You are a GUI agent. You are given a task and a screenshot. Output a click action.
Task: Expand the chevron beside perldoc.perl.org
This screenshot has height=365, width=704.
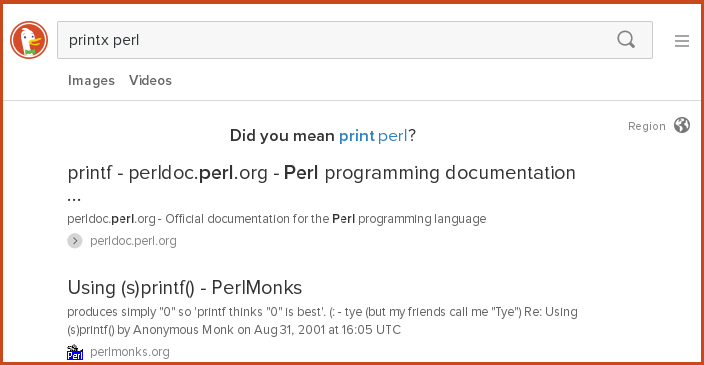[75, 241]
